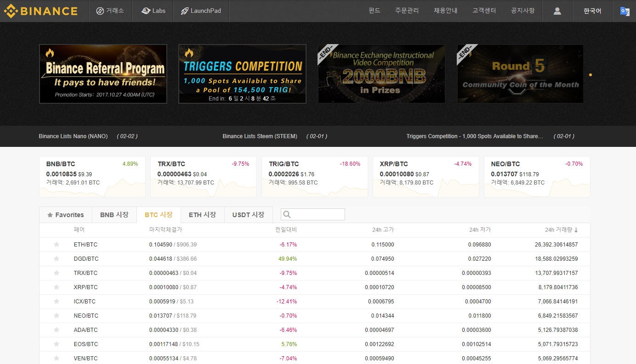Viewport: 636px width, 364px height.
Task: Sort by 24h 고가 column header
Action: (383, 230)
